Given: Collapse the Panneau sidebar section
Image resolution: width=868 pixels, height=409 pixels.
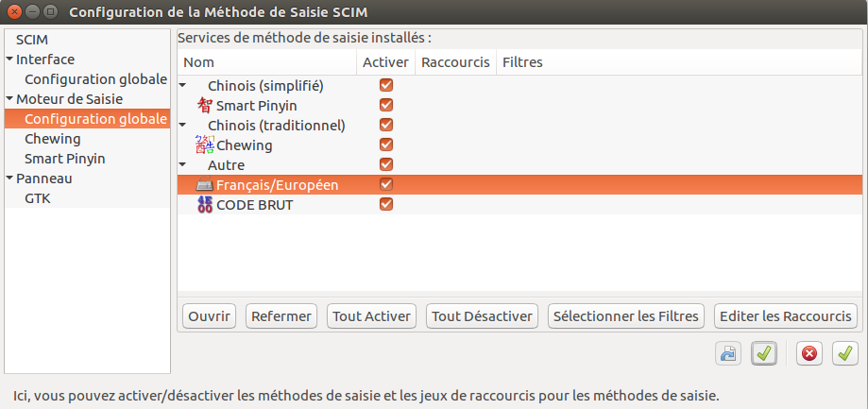Looking at the screenshot, I should click(x=10, y=179).
